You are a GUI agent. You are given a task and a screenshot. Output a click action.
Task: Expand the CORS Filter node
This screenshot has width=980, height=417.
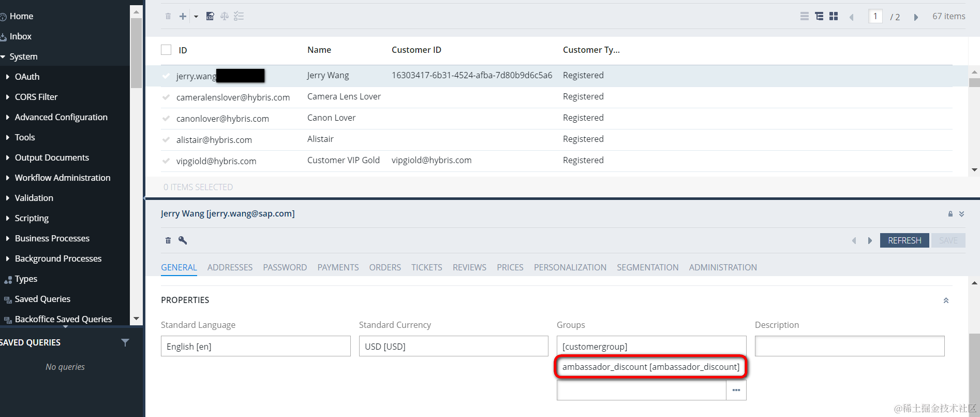coord(7,97)
